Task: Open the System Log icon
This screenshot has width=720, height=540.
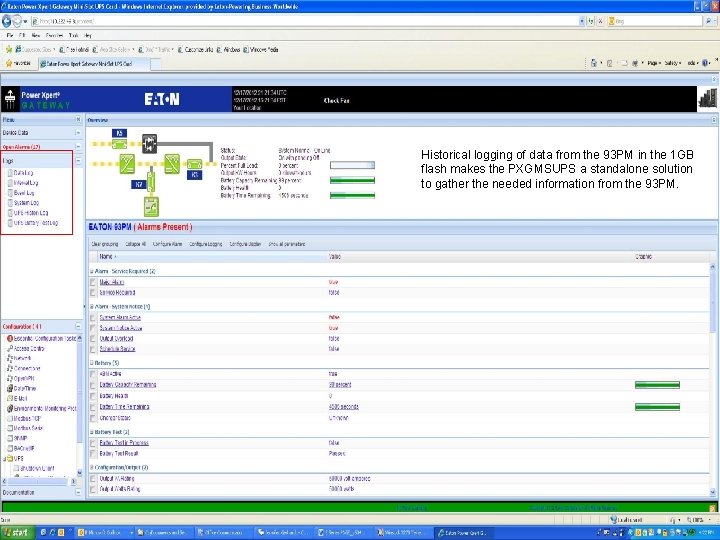Action: [10, 202]
